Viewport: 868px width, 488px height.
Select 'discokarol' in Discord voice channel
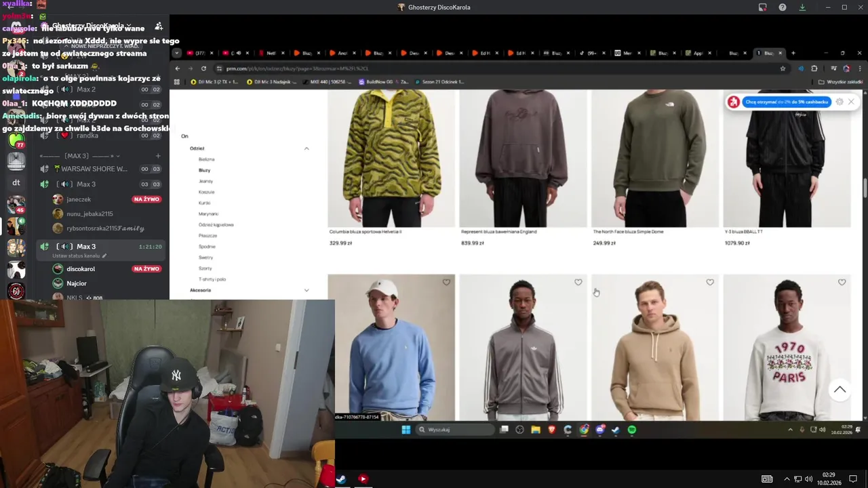81,269
